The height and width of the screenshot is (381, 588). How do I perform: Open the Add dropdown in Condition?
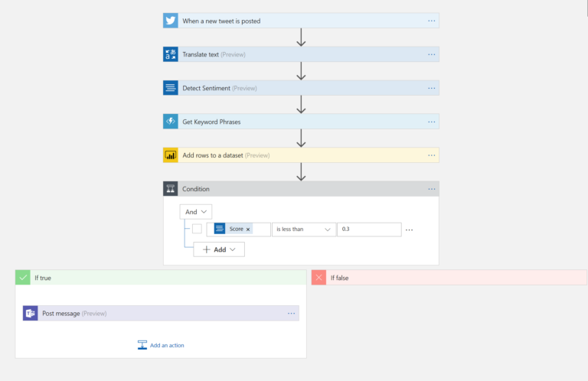pos(219,249)
